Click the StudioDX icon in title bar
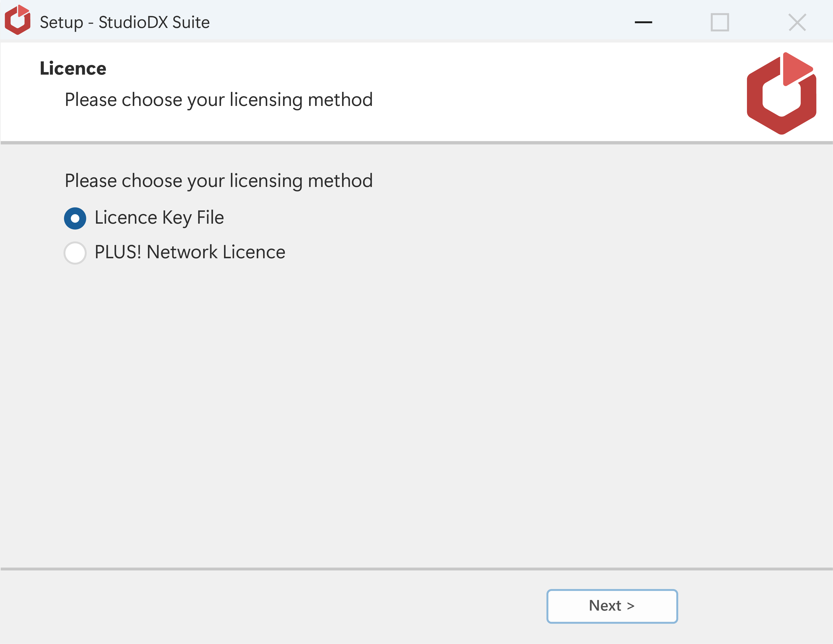The height and width of the screenshot is (644, 833). (18, 20)
